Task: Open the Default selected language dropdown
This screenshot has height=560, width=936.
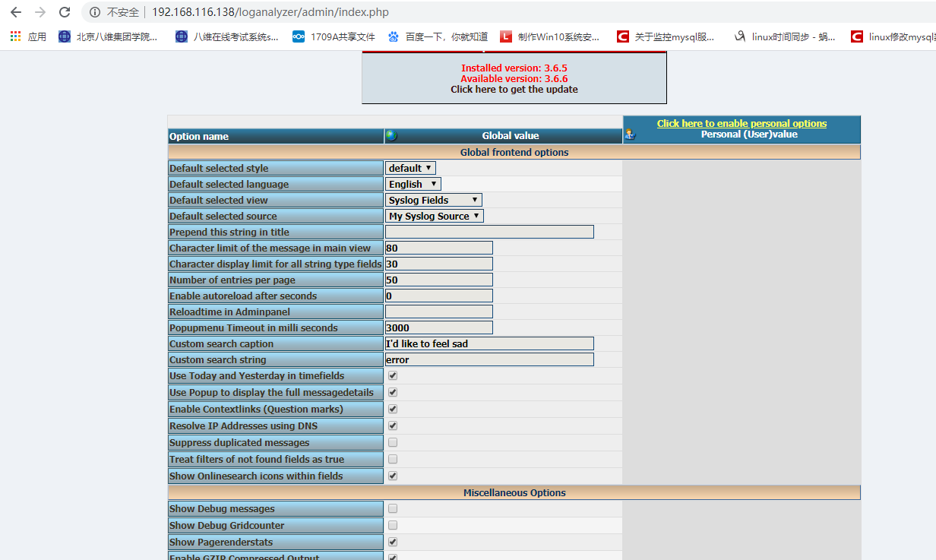Action: coord(413,184)
